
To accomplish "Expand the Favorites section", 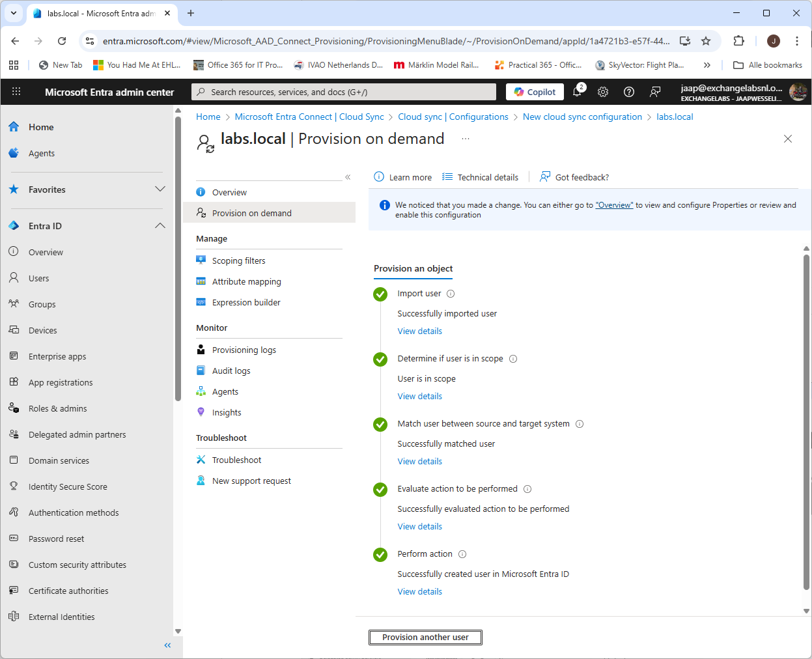I will pyautogui.click(x=160, y=189).
